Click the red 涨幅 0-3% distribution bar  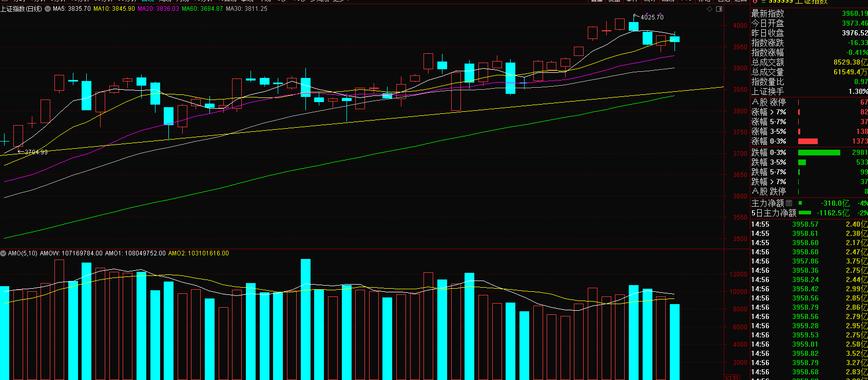pyautogui.click(x=807, y=141)
